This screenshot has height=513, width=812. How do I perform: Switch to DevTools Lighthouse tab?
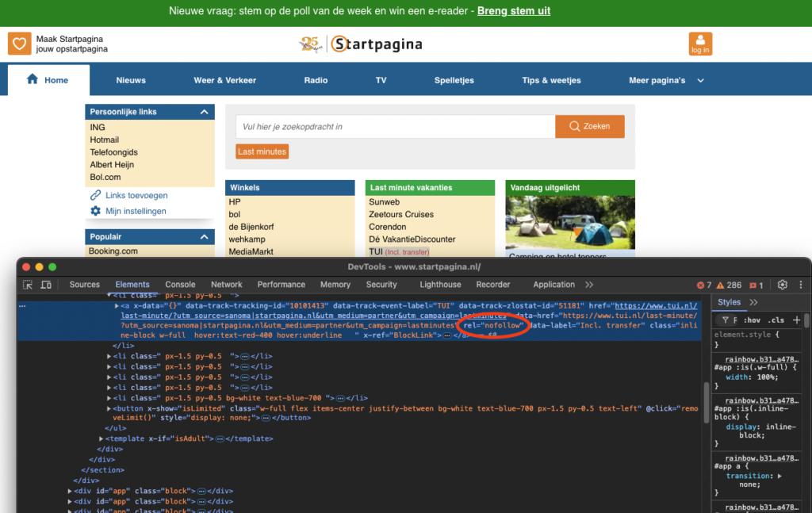click(x=440, y=285)
